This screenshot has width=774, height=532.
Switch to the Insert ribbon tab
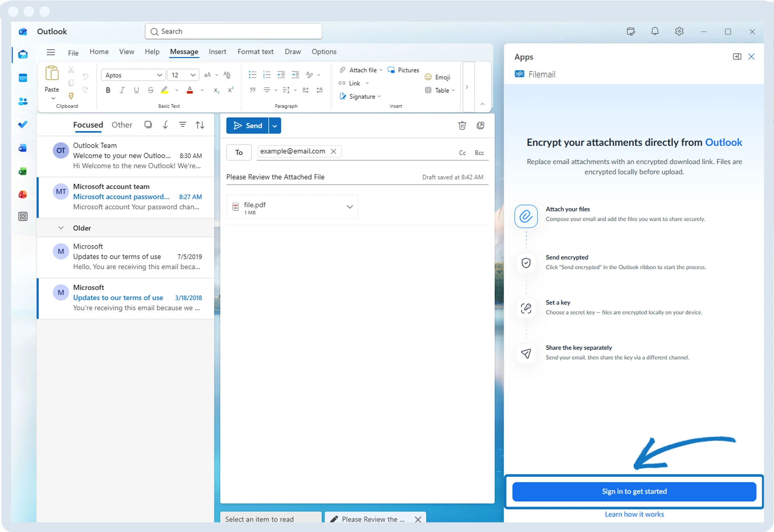pyautogui.click(x=218, y=52)
